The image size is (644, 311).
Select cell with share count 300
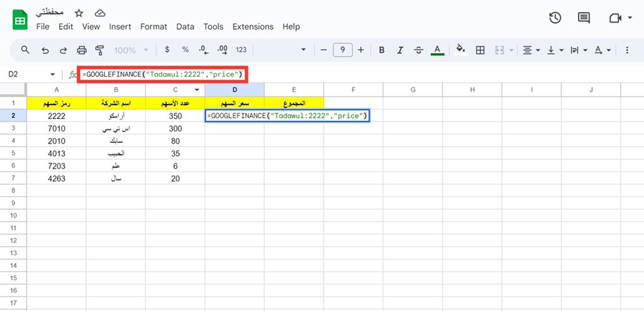pyautogui.click(x=175, y=129)
